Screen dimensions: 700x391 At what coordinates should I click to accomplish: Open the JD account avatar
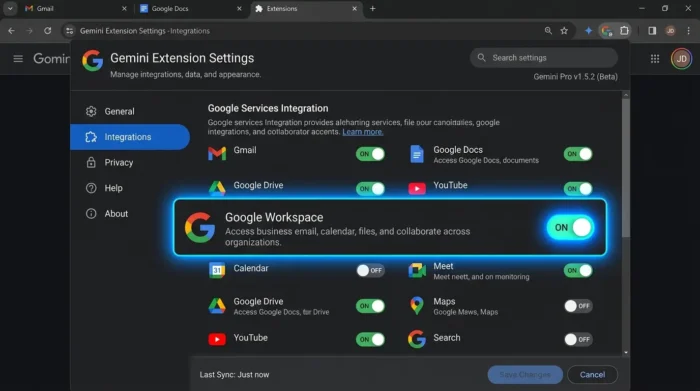(681, 59)
